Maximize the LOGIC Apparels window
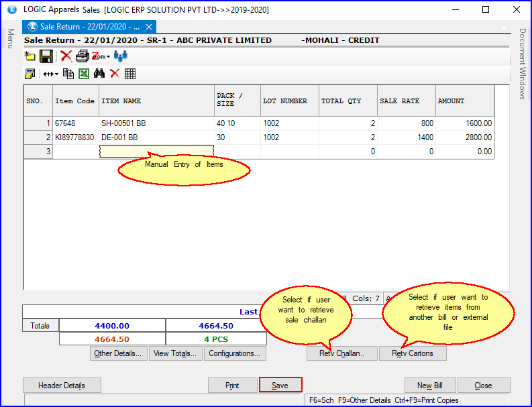 tap(486, 9)
